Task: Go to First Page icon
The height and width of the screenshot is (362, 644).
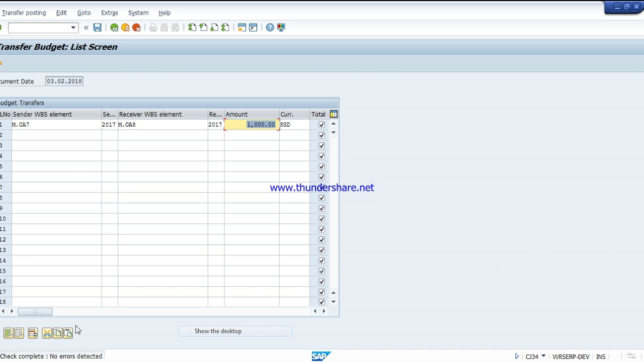Action: click(192, 28)
